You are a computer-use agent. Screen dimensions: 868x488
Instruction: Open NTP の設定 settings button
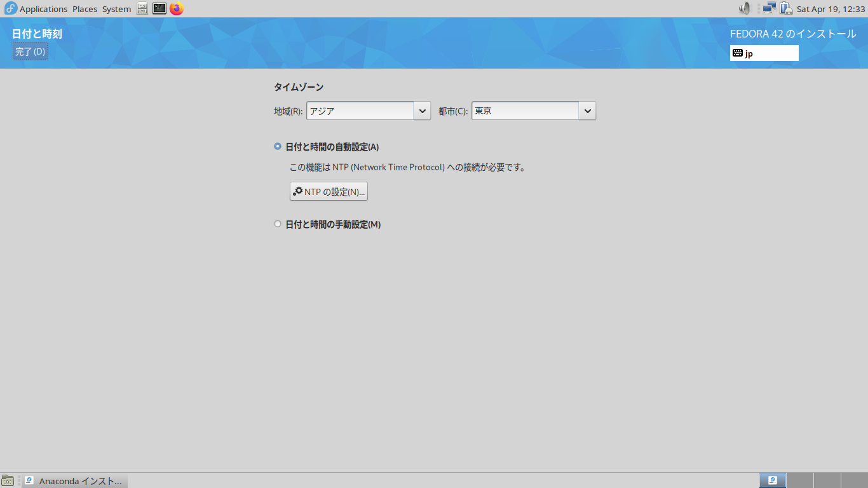pos(329,192)
